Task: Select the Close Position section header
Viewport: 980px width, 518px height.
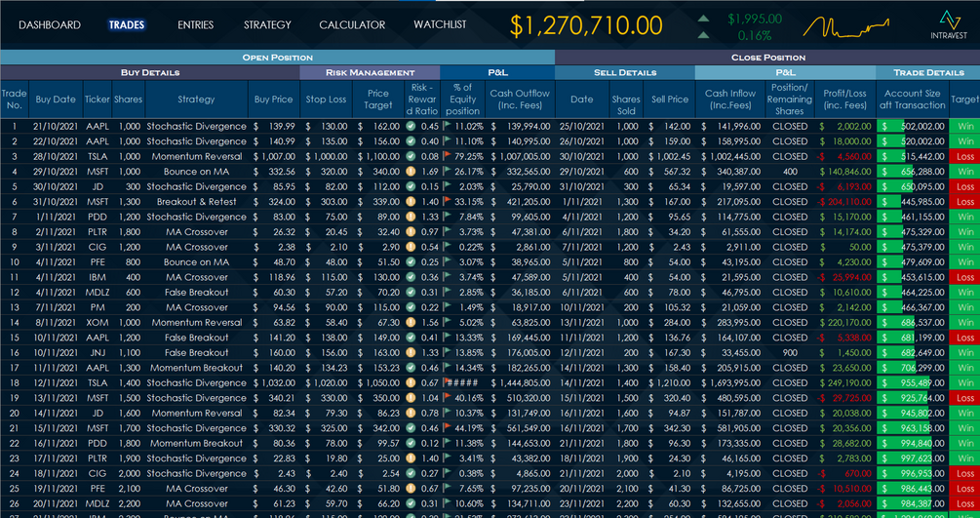Action: (x=767, y=58)
